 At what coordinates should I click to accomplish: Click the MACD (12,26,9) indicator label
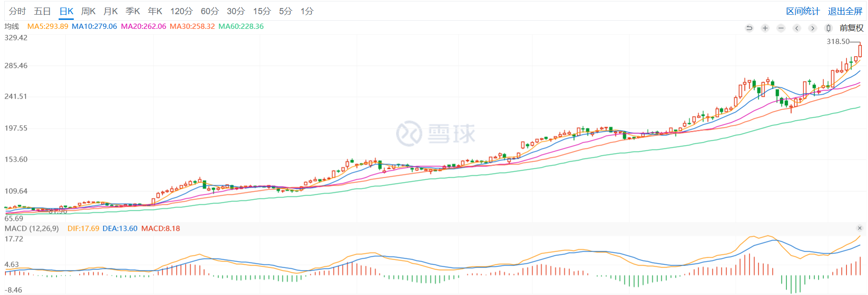coord(32,229)
